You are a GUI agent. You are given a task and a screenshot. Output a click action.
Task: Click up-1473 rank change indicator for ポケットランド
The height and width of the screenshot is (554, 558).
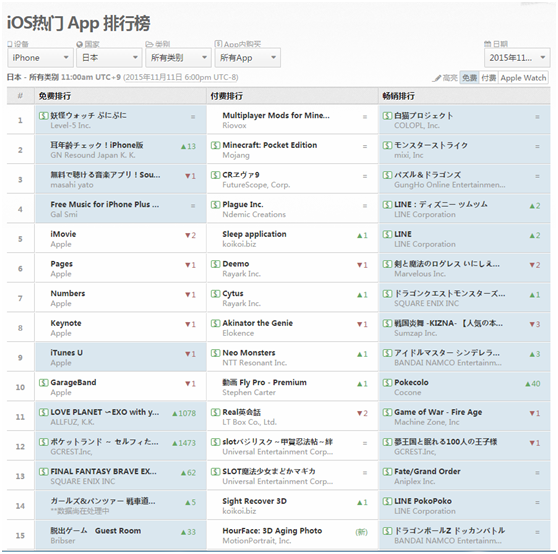coord(184,443)
